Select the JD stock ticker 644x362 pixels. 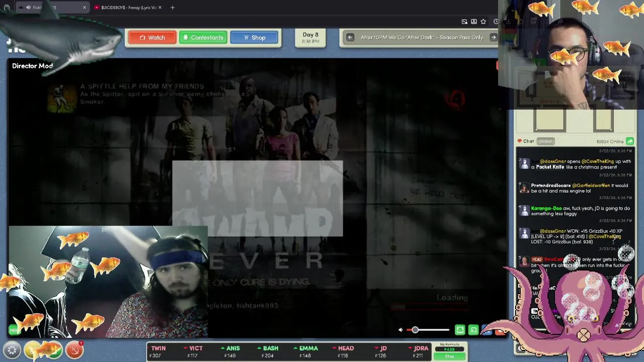[381, 351]
